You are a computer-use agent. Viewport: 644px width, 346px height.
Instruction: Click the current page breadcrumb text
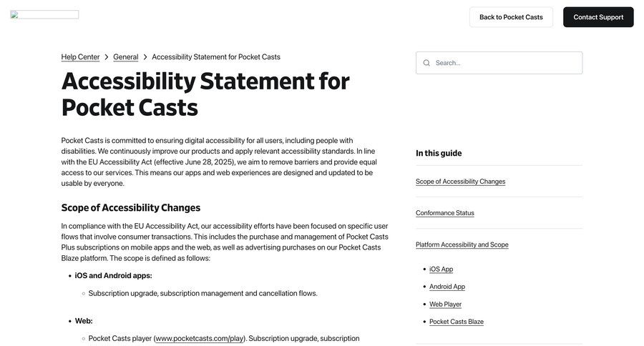click(216, 57)
